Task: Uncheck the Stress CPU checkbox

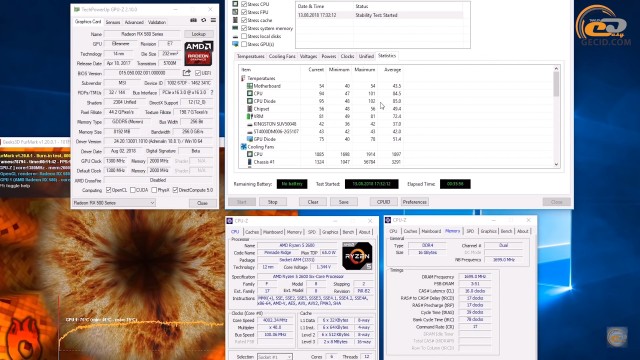Action: [x=244, y=4]
